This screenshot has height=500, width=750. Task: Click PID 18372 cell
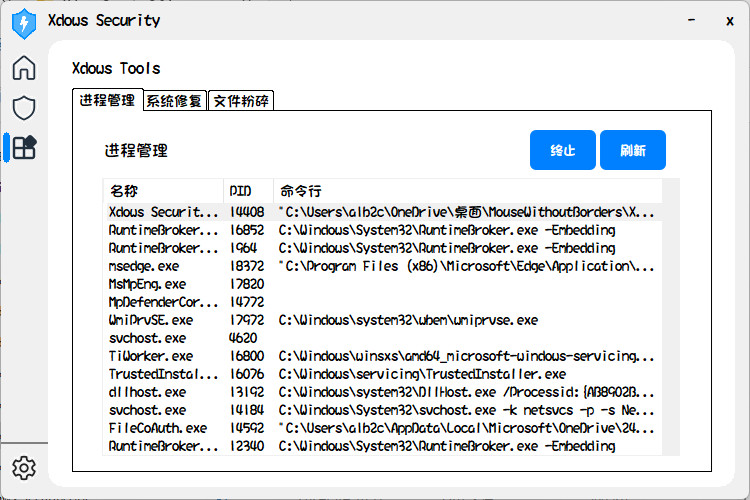[x=247, y=266]
